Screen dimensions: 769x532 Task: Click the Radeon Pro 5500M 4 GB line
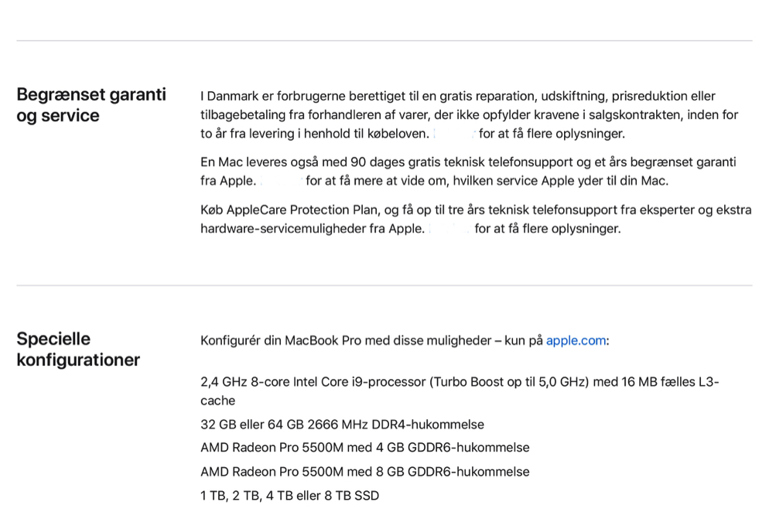pyautogui.click(x=364, y=448)
